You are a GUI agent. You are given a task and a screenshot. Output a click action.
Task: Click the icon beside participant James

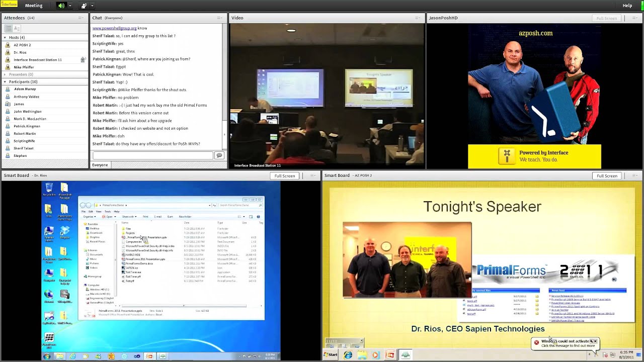tap(8, 104)
